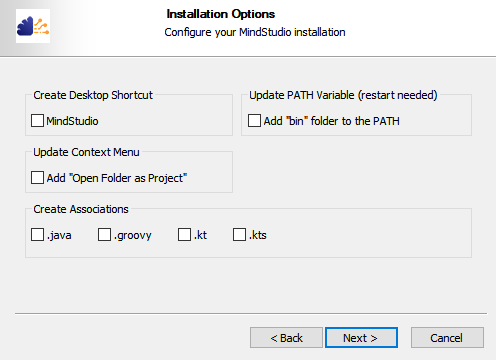The image size is (496, 360).
Task: Click the Installation Options title text
Action: [221, 14]
